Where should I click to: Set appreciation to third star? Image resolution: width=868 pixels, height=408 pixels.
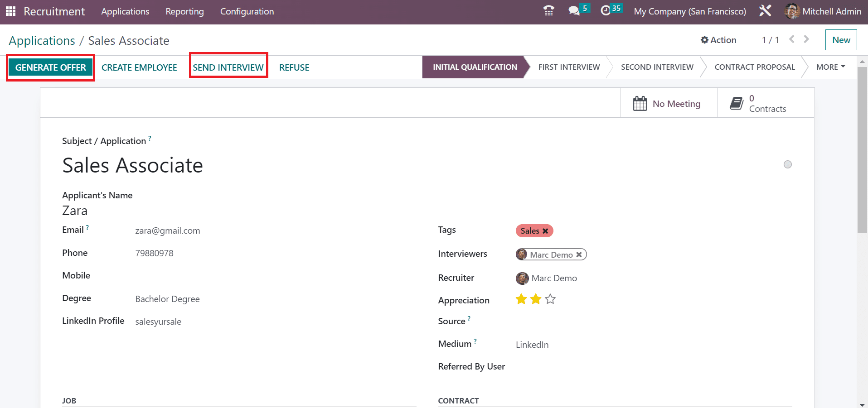click(x=550, y=299)
